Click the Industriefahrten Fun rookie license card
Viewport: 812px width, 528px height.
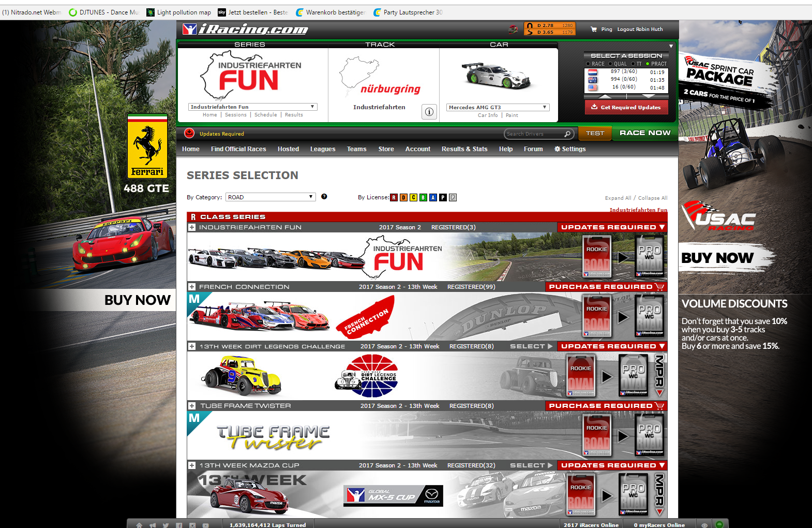click(x=597, y=257)
